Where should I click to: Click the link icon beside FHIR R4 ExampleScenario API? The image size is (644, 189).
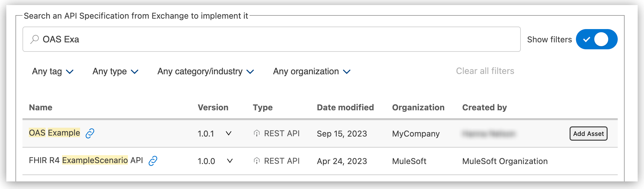tap(153, 161)
